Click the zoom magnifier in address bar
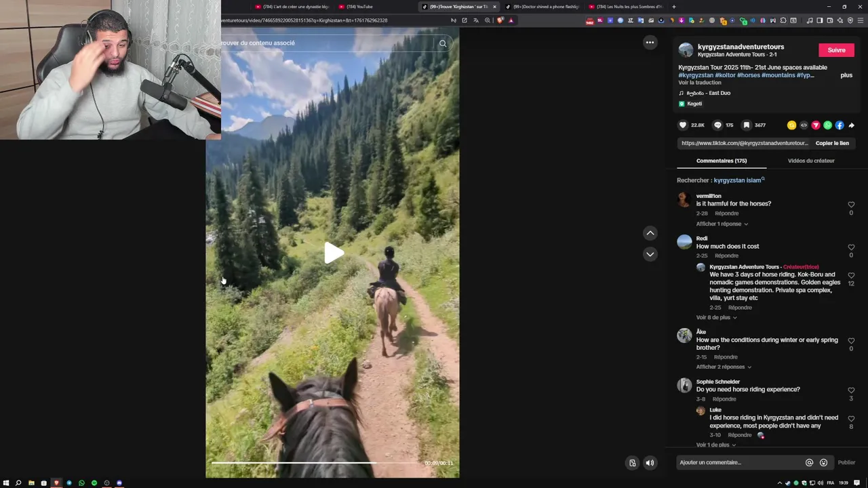Screen dimensions: 868x488 click(x=487, y=20)
